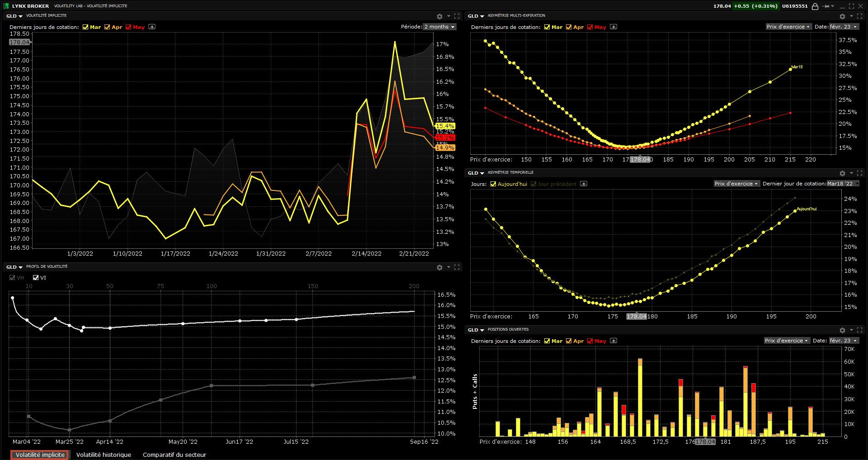Viewport: 868px width, 460px height.
Task: Toggle Mar checkbox in Volatilité Implicite panel
Action: pyautogui.click(x=85, y=27)
